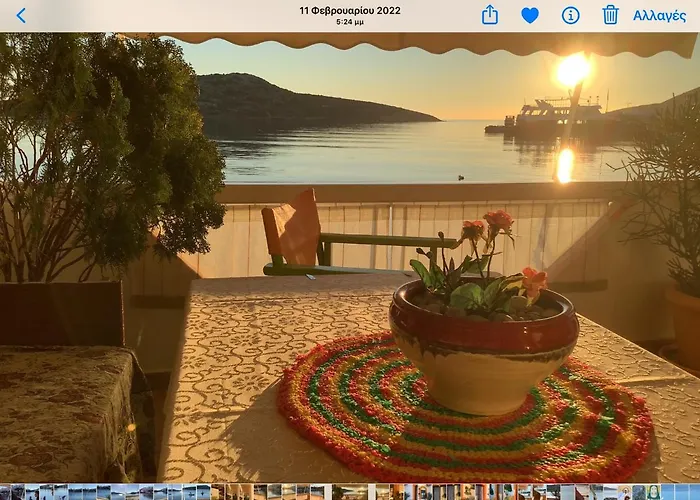The height and width of the screenshot is (500, 700).
Task: Tap the striped awning edge at top
Action: click(430, 42)
